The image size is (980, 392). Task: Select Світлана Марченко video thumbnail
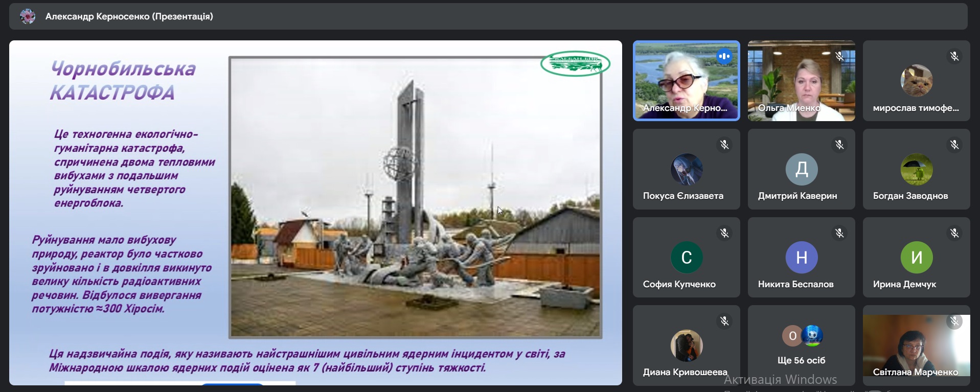pos(916,345)
